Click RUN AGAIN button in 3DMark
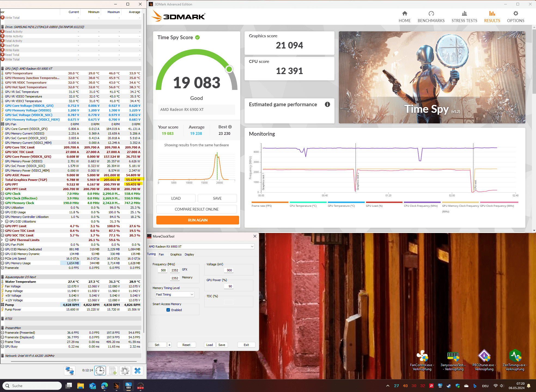 [x=198, y=220]
